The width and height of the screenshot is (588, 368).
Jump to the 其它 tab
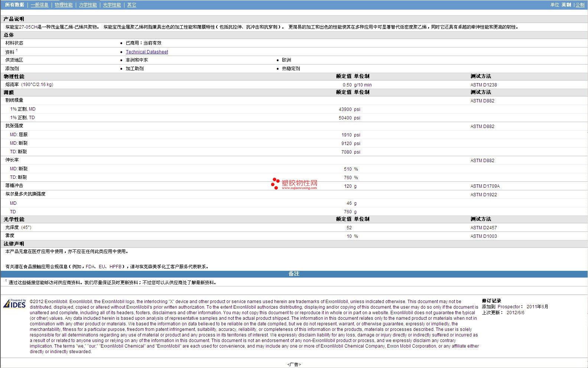tap(131, 5)
